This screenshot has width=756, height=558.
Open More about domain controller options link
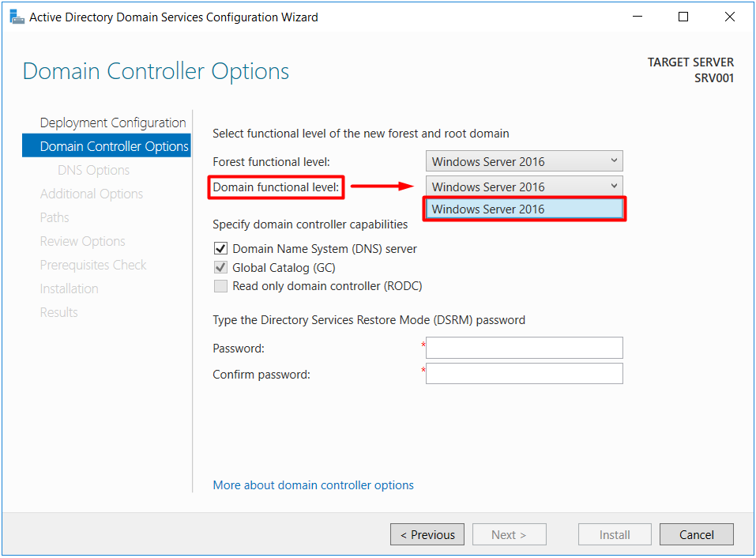coord(314,485)
